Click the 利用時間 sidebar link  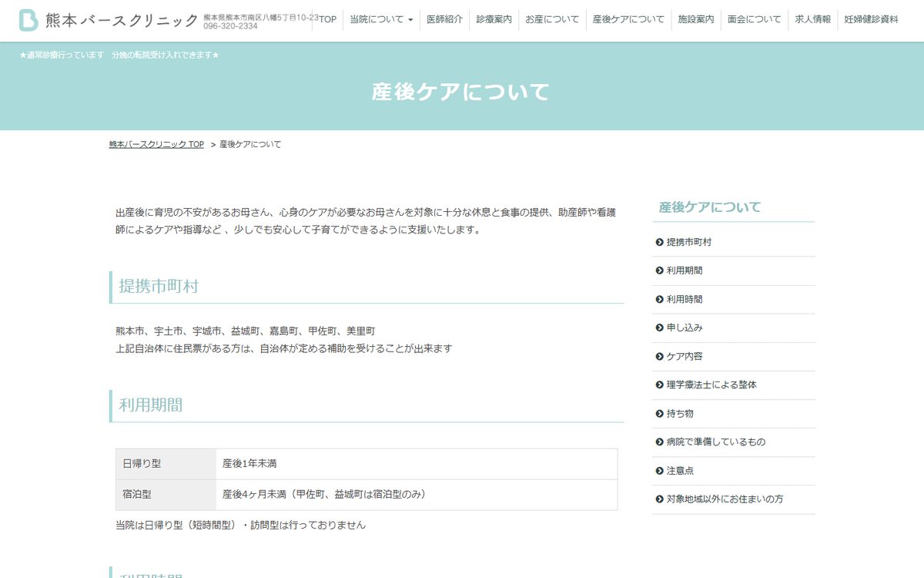pyautogui.click(x=685, y=299)
